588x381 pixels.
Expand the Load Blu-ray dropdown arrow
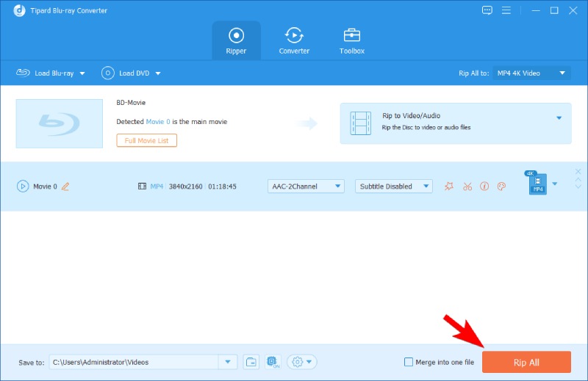tap(82, 73)
